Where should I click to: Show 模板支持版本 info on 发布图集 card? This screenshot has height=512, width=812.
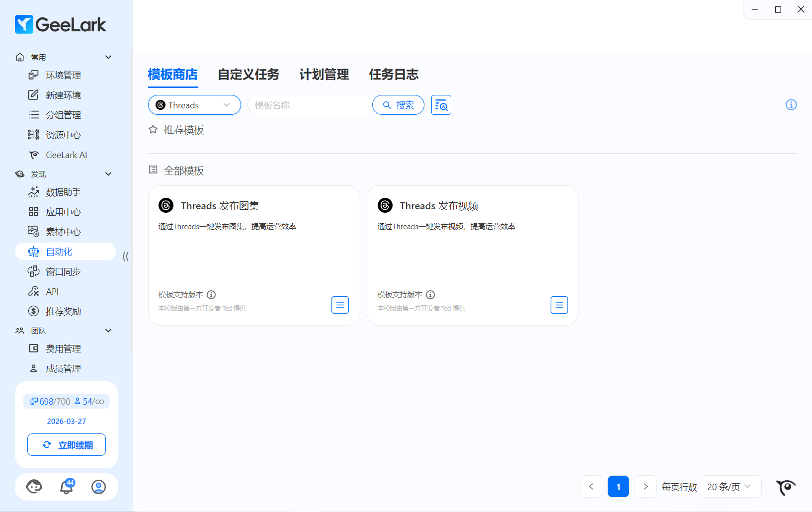tap(211, 295)
